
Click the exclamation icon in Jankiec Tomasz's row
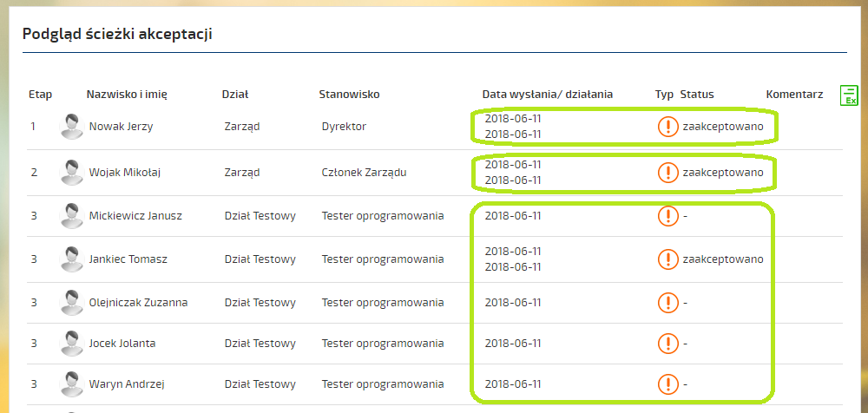[x=668, y=259]
